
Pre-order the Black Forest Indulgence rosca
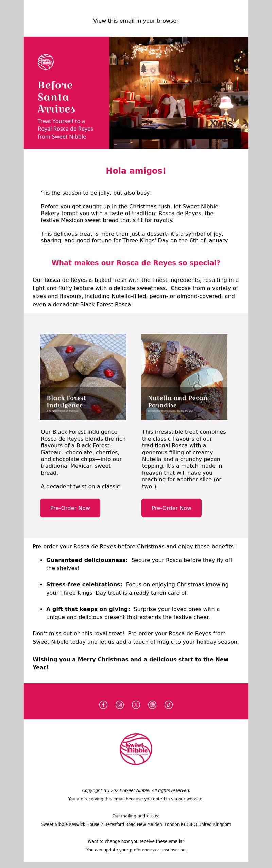pyautogui.click(x=70, y=508)
